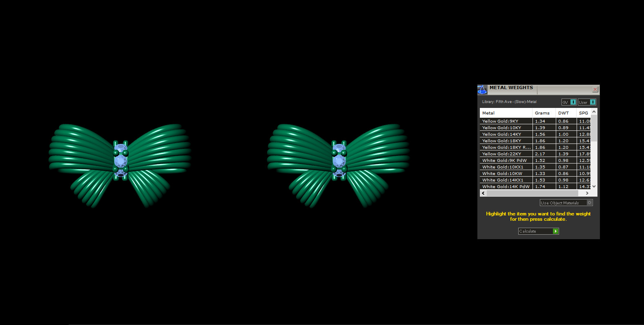644x325 pixels.
Task: Click the vertical scrollbar thumb in metals list
Action: pyautogui.click(x=594, y=128)
